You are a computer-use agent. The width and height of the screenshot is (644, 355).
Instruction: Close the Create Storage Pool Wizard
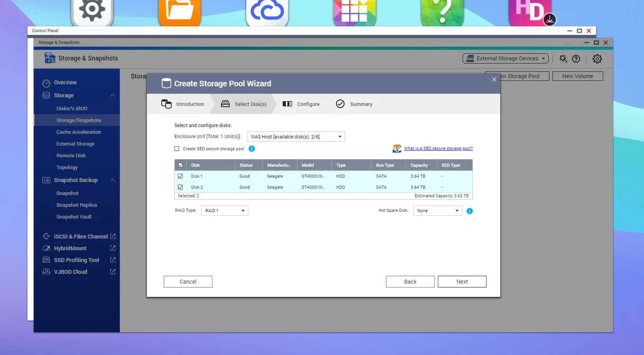[494, 80]
